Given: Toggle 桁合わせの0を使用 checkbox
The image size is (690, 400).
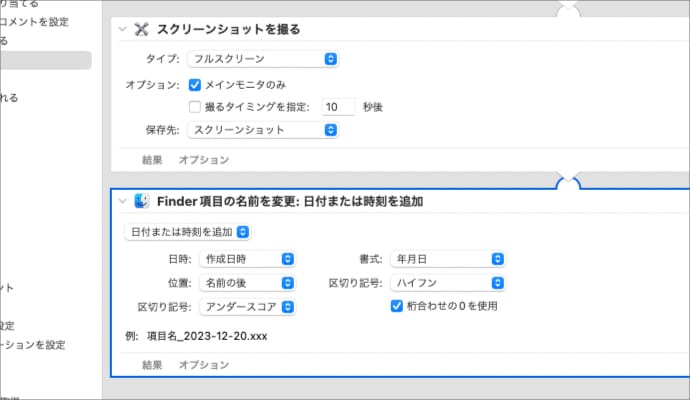Looking at the screenshot, I should tap(397, 306).
